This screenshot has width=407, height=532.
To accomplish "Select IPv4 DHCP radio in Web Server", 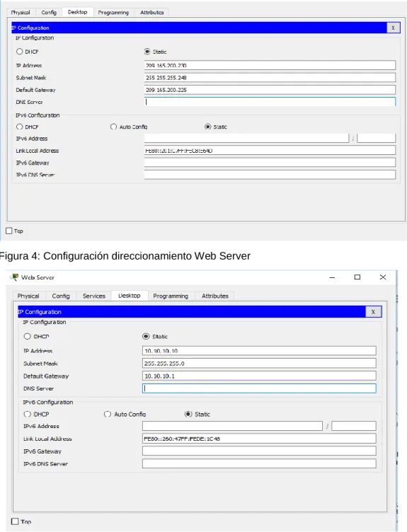I will click(27, 336).
